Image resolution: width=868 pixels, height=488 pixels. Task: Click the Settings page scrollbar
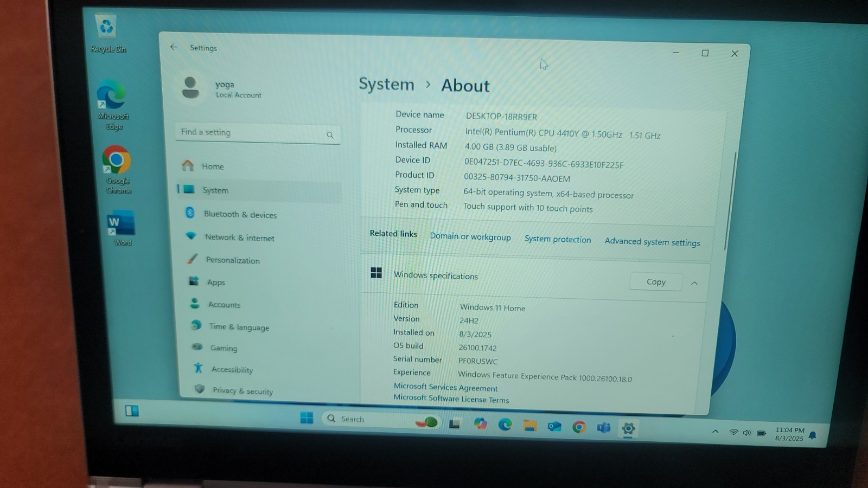pyautogui.click(x=730, y=201)
